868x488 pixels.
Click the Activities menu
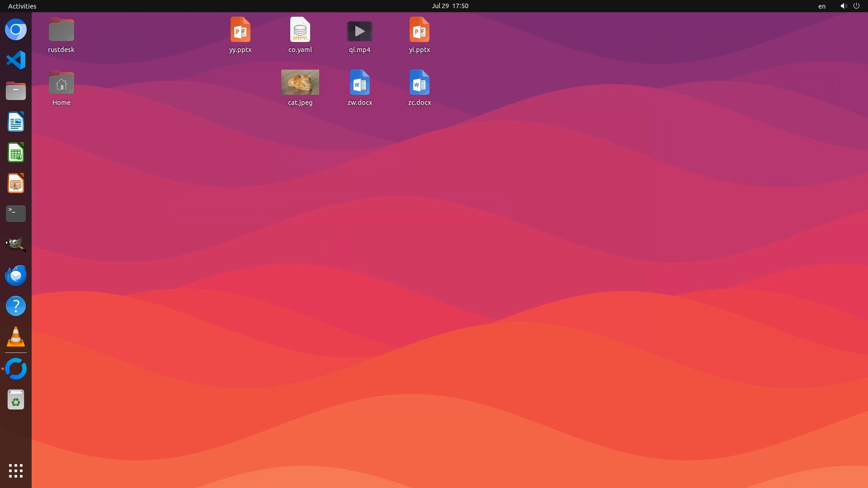pos(22,6)
